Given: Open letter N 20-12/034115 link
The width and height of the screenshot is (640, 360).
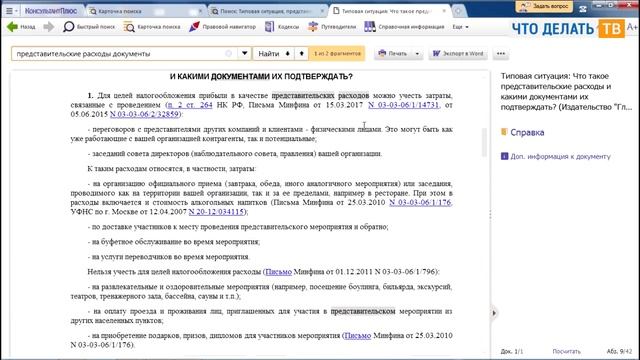Looking at the screenshot, I should pyautogui.click(x=216, y=212).
